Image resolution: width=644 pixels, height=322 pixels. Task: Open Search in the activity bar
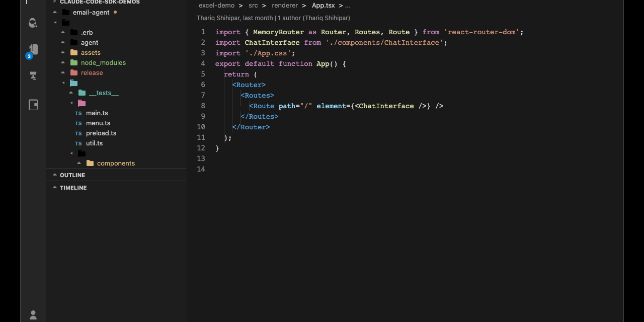33,23
